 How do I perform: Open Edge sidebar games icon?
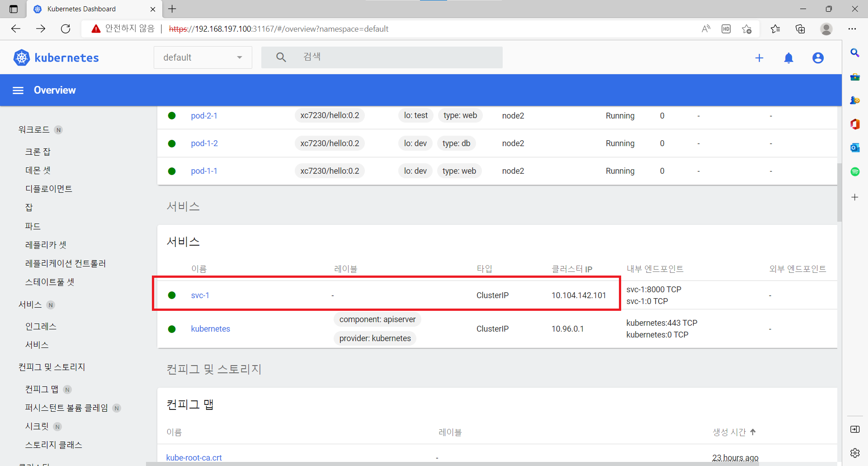click(x=855, y=100)
